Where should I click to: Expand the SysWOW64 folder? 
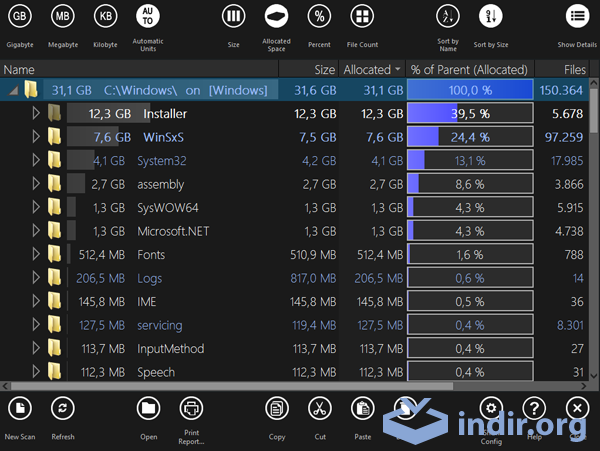click(x=36, y=207)
